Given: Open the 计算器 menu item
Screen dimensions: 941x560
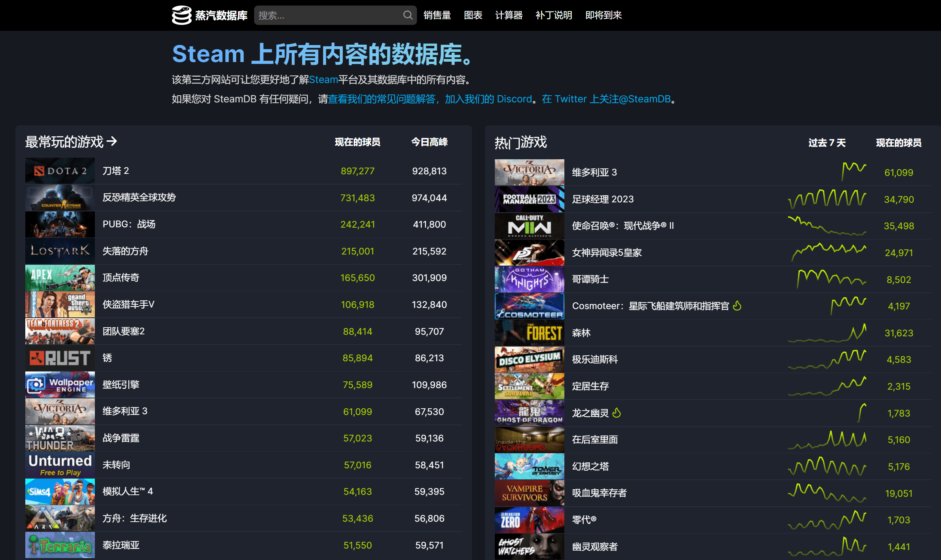Looking at the screenshot, I should [509, 15].
